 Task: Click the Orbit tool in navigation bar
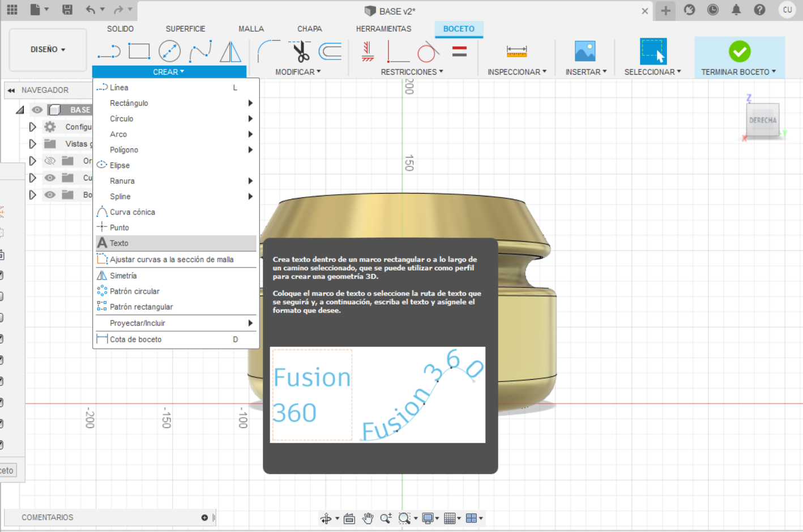click(x=326, y=518)
